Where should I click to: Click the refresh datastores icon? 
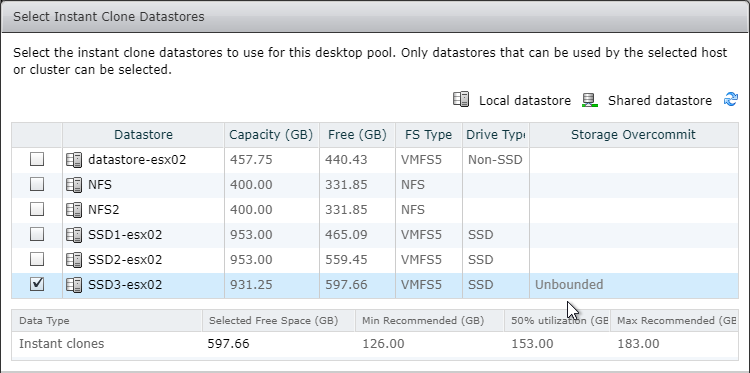click(730, 99)
